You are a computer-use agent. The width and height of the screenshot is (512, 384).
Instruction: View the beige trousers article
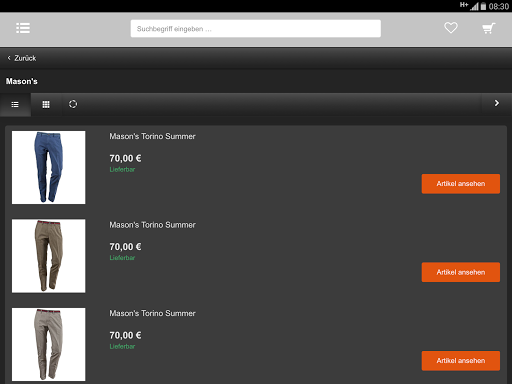click(x=461, y=361)
